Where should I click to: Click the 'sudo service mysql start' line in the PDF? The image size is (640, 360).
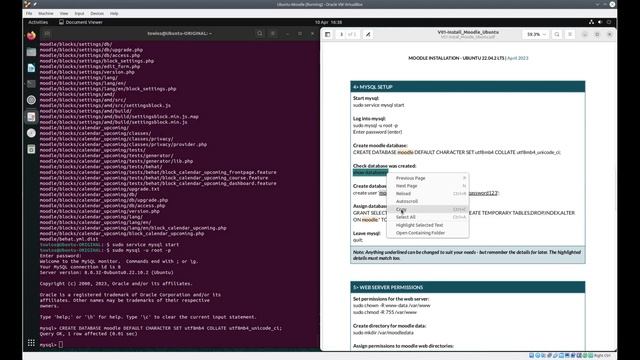pos(378,105)
